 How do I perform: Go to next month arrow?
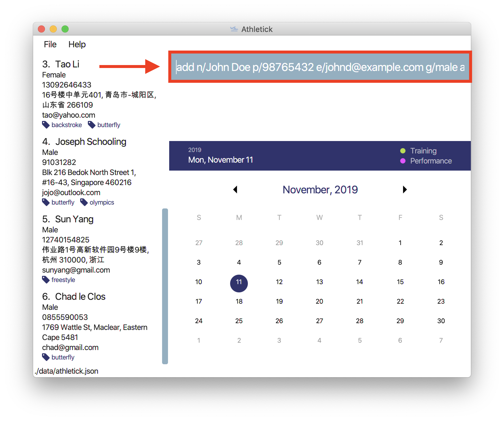[405, 190]
